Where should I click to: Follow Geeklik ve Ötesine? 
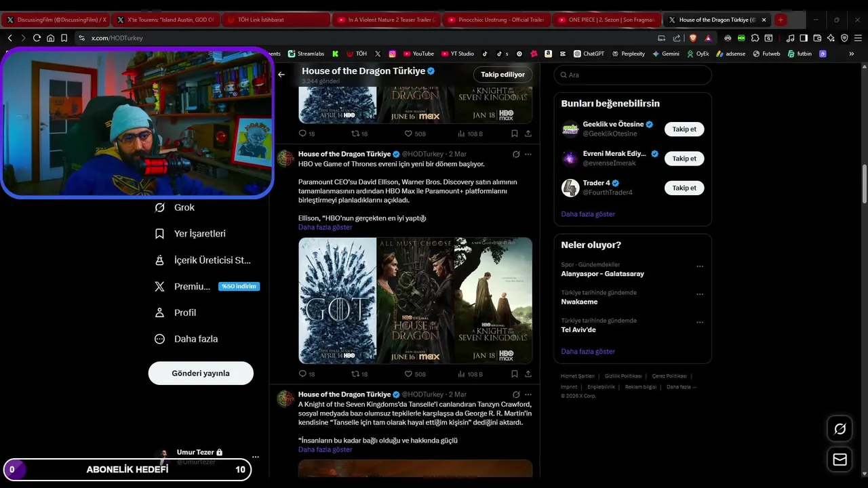click(x=684, y=129)
